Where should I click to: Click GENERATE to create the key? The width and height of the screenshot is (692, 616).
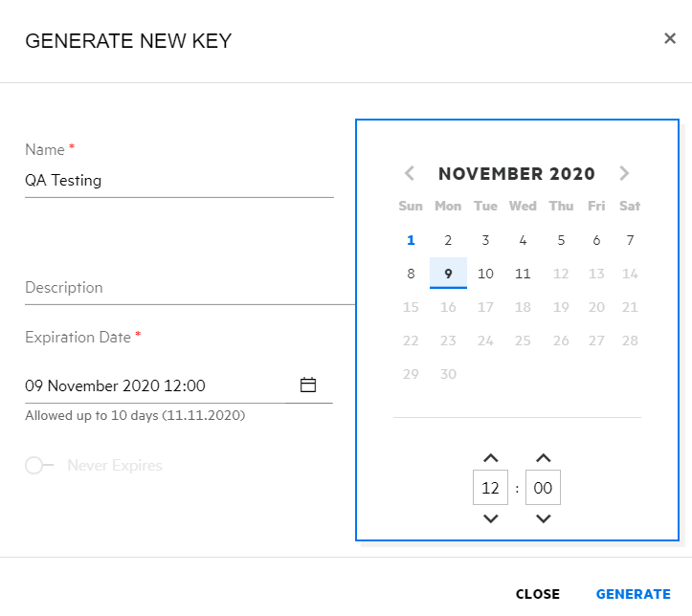point(633,594)
